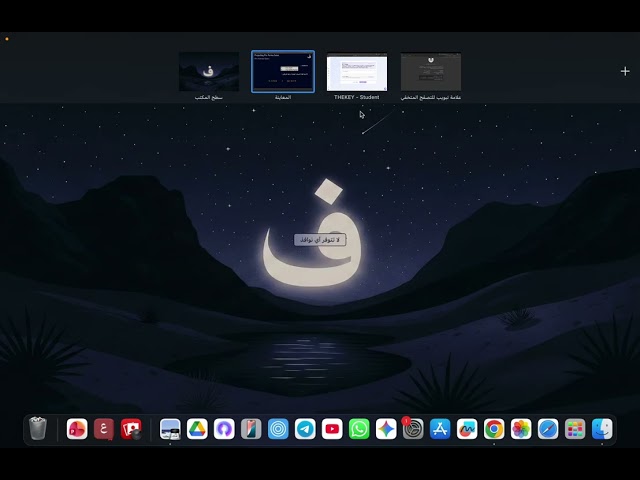Open the علامة تبويب للتصفح المتخفي space
Image resolution: width=640 pixels, height=480 pixels.
pyautogui.click(x=431, y=72)
